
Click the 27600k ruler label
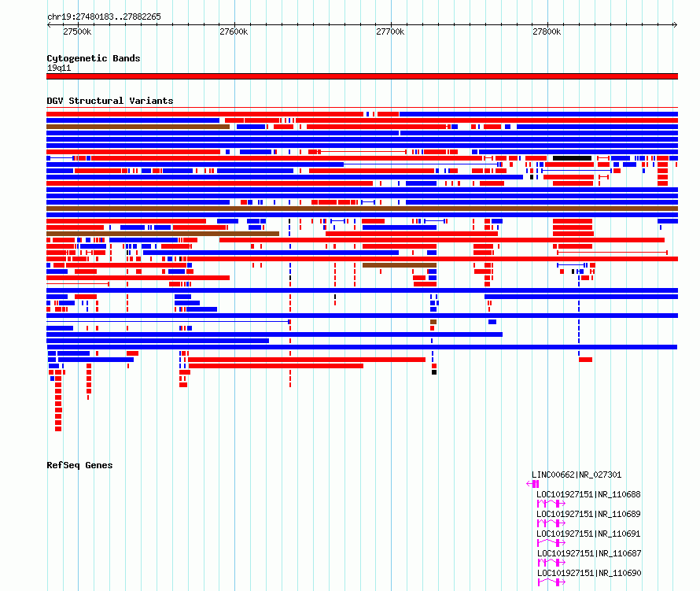tap(234, 31)
